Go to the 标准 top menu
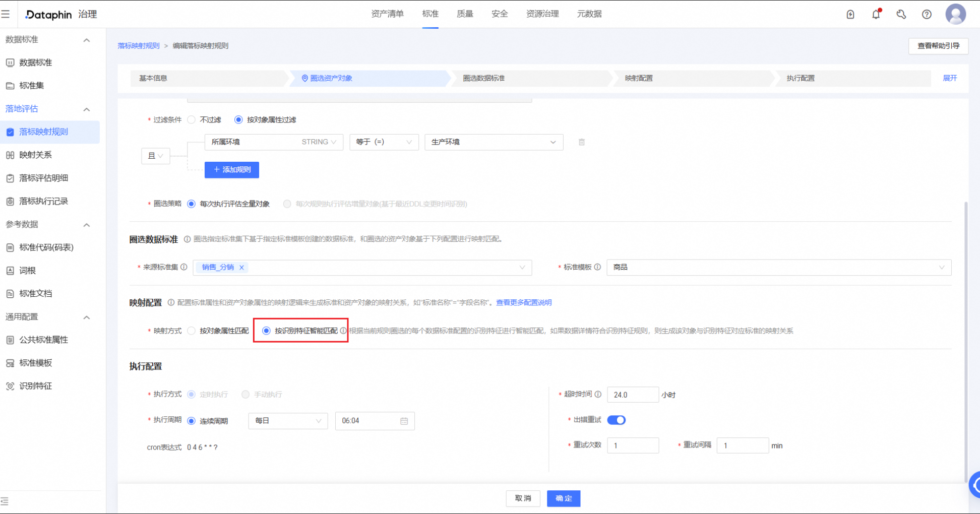This screenshot has height=514, width=980. [x=430, y=14]
